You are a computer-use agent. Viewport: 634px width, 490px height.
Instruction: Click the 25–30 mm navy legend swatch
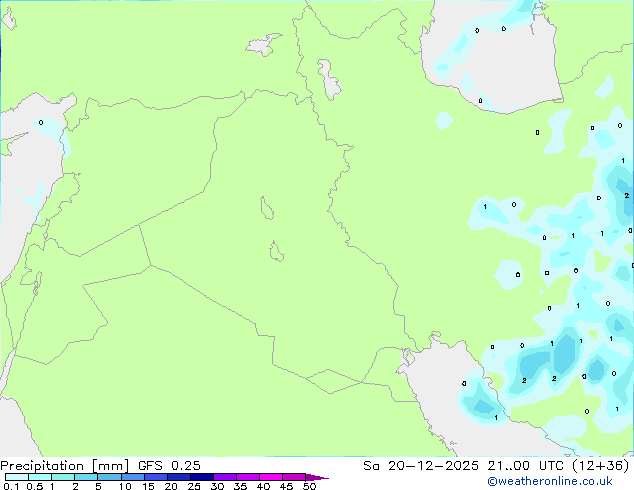pyautogui.click(x=201, y=477)
